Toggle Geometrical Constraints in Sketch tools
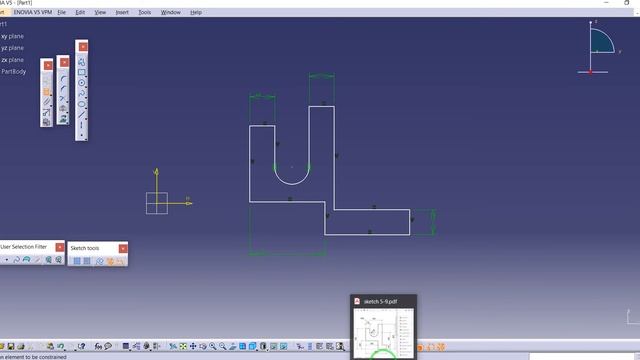The width and height of the screenshot is (640, 360). point(110,261)
